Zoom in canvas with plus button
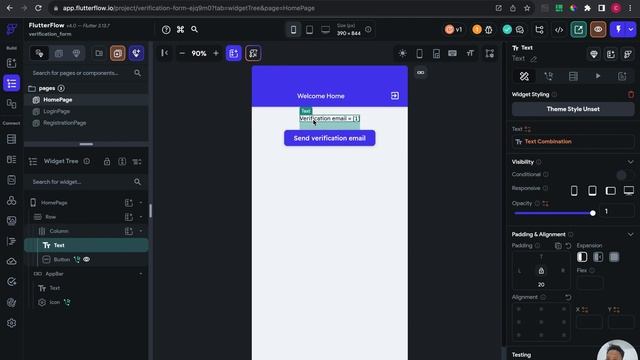 (216, 53)
